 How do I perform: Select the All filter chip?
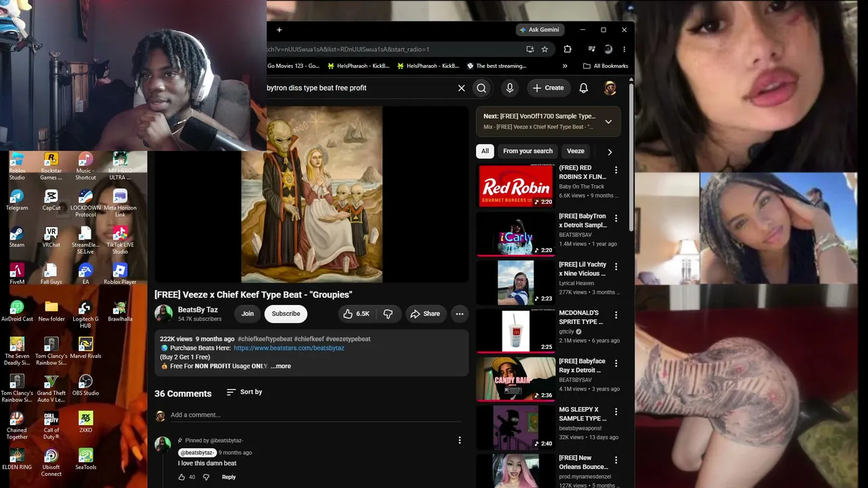[485, 151]
